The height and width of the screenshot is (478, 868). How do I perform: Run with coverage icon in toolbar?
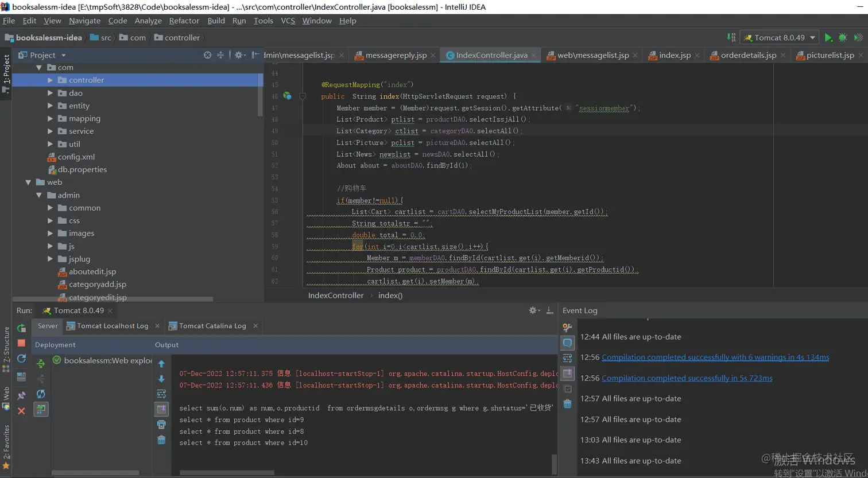tap(858, 37)
